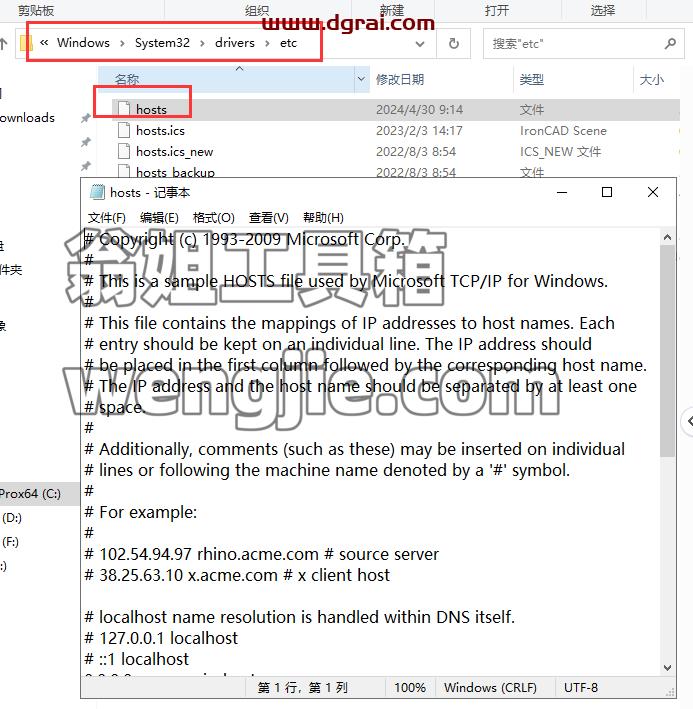Click the search magnifier icon
The width and height of the screenshot is (693, 709).
pyautogui.click(x=670, y=43)
